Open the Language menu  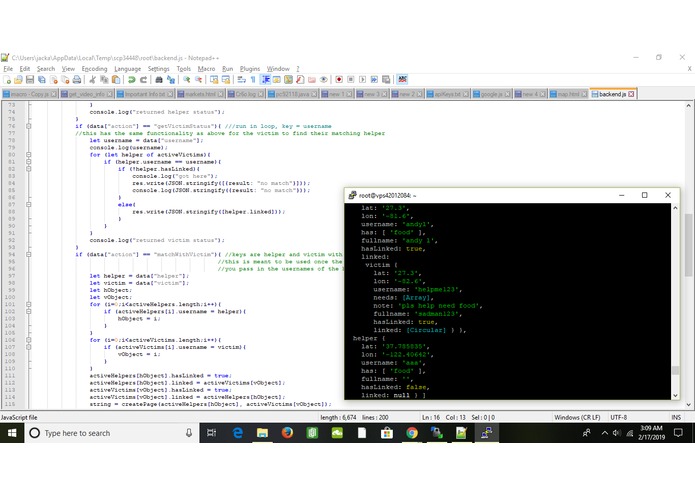(x=128, y=69)
